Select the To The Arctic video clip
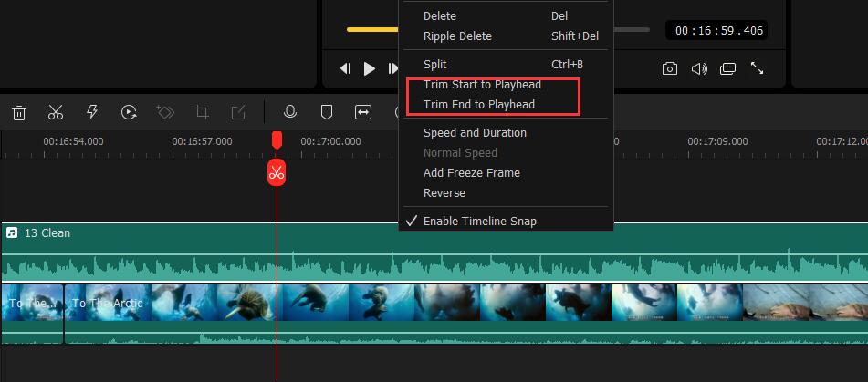 (466, 314)
